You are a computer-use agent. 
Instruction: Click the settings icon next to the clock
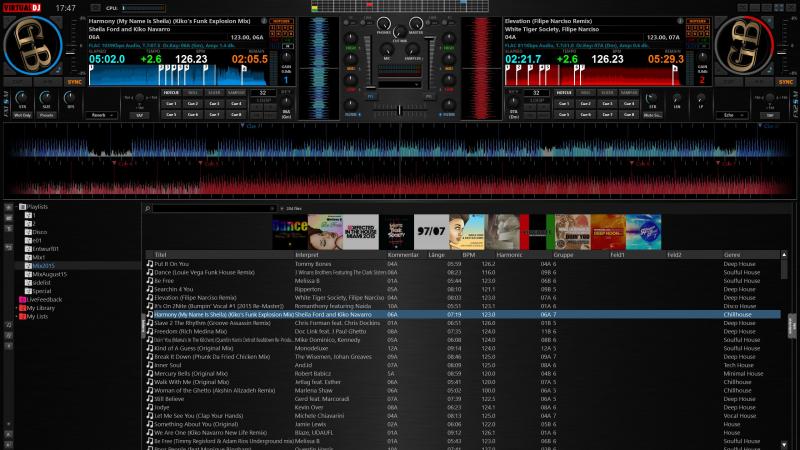(x=95, y=8)
